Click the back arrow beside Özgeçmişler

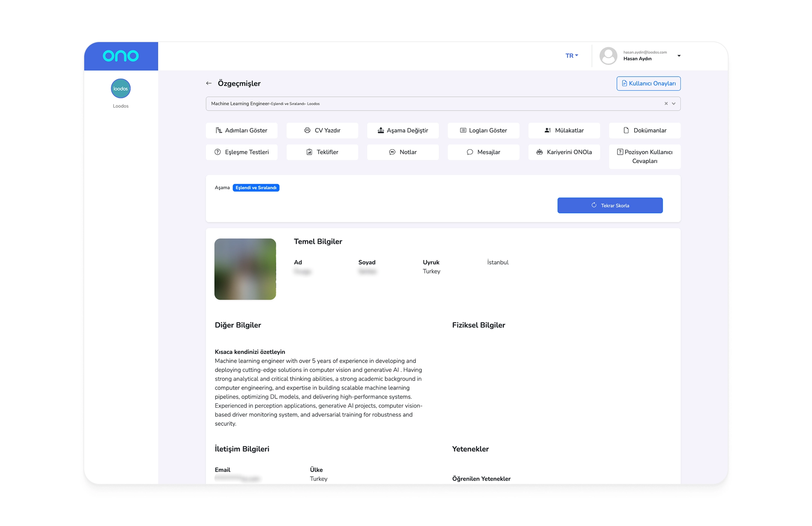pos(209,83)
